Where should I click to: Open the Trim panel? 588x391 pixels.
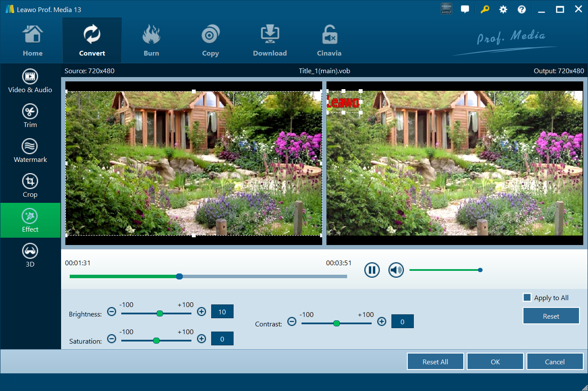pos(30,116)
